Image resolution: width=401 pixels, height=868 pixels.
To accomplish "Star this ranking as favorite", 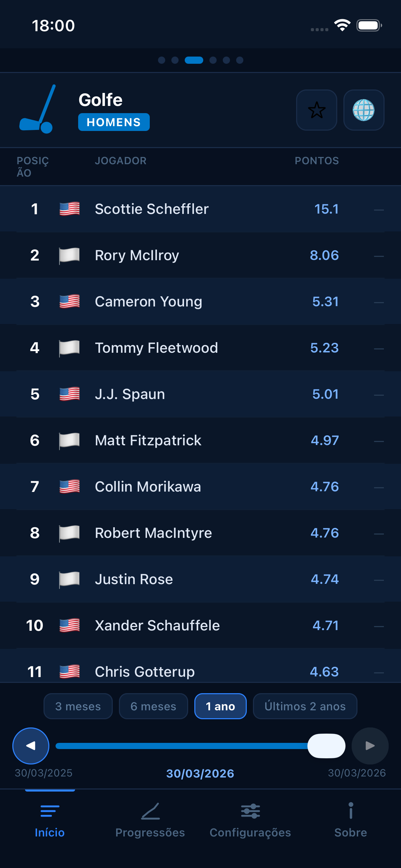I will point(316,110).
